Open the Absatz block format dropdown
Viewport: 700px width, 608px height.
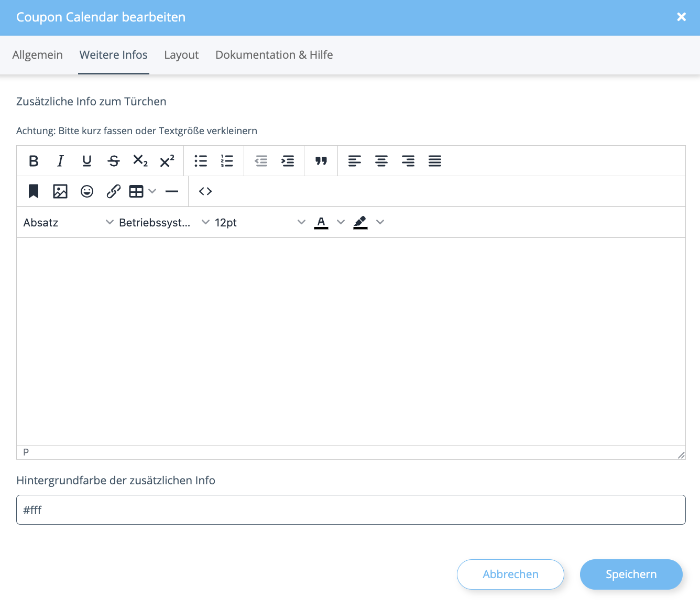click(68, 222)
